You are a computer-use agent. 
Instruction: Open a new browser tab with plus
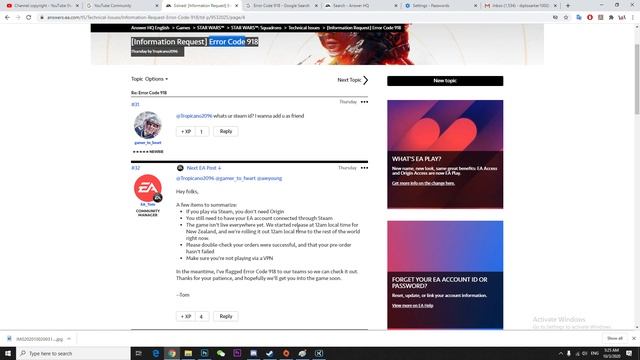click(568, 6)
